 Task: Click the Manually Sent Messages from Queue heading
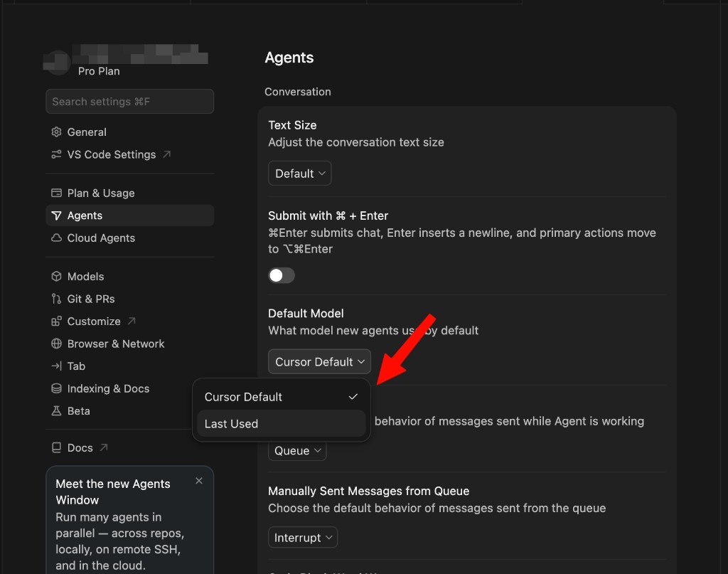pyautogui.click(x=369, y=491)
